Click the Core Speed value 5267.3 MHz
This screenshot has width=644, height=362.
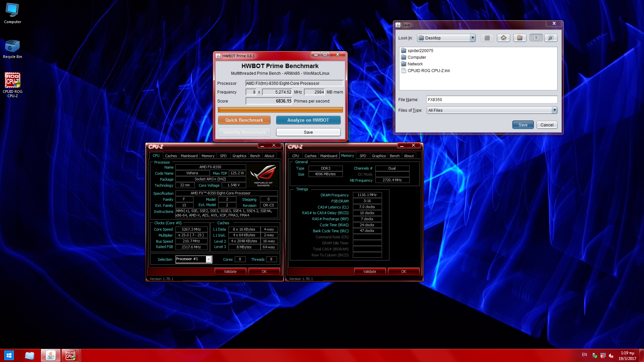(x=191, y=230)
